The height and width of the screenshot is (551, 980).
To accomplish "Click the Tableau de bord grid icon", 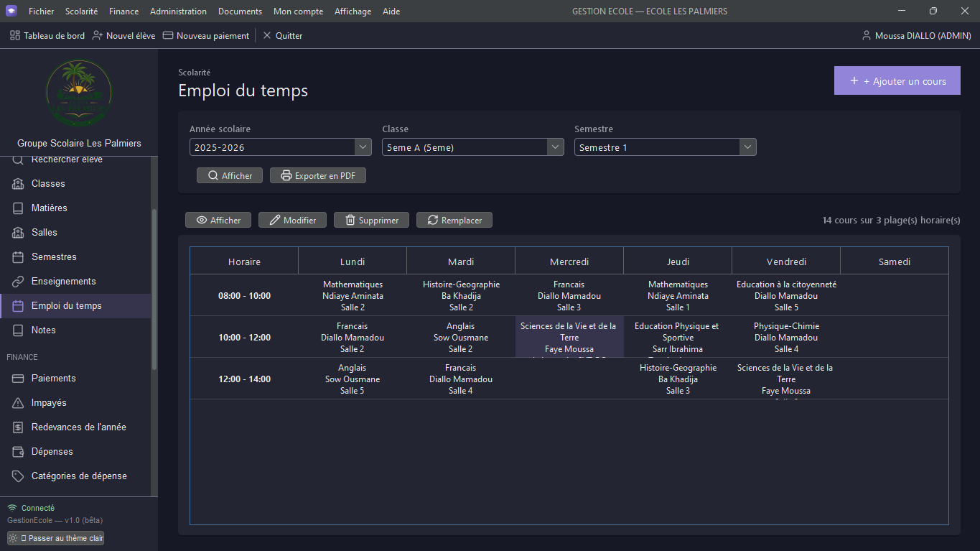I will [15, 35].
